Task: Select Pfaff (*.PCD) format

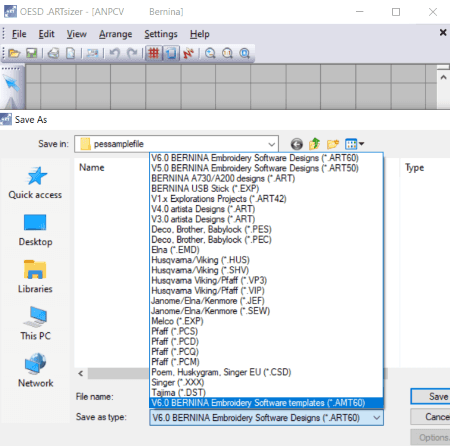Action: (x=266, y=342)
